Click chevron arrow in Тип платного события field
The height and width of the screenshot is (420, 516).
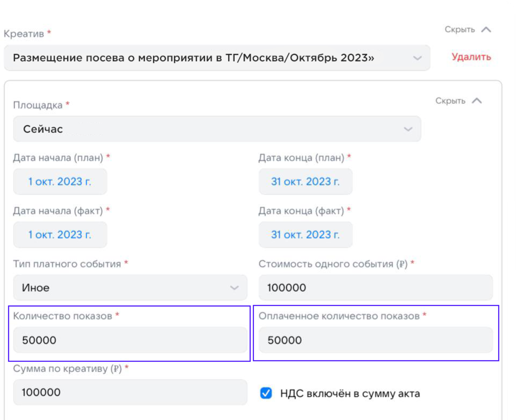coord(234,288)
